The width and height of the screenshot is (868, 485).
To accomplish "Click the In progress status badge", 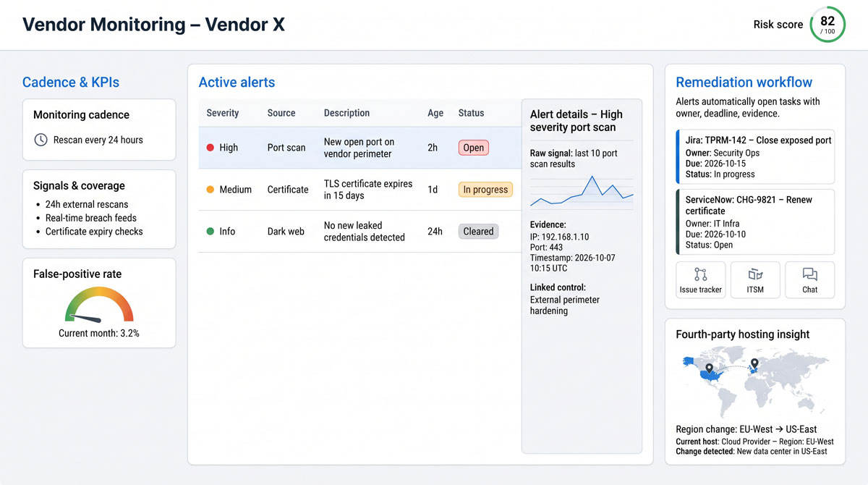I will pyautogui.click(x=485, y=190).
